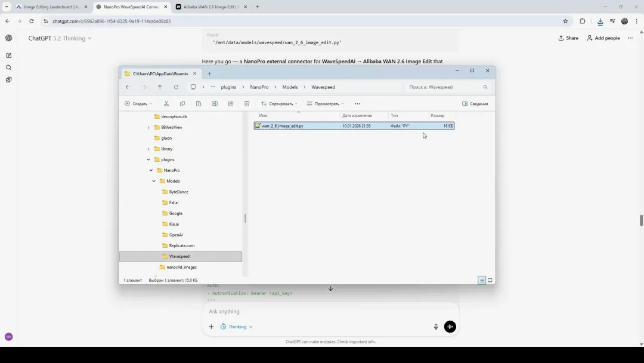Switch Explorer to large thumbnails view icon
Viewport: 644px width, 363px height.
pos(490,281)
